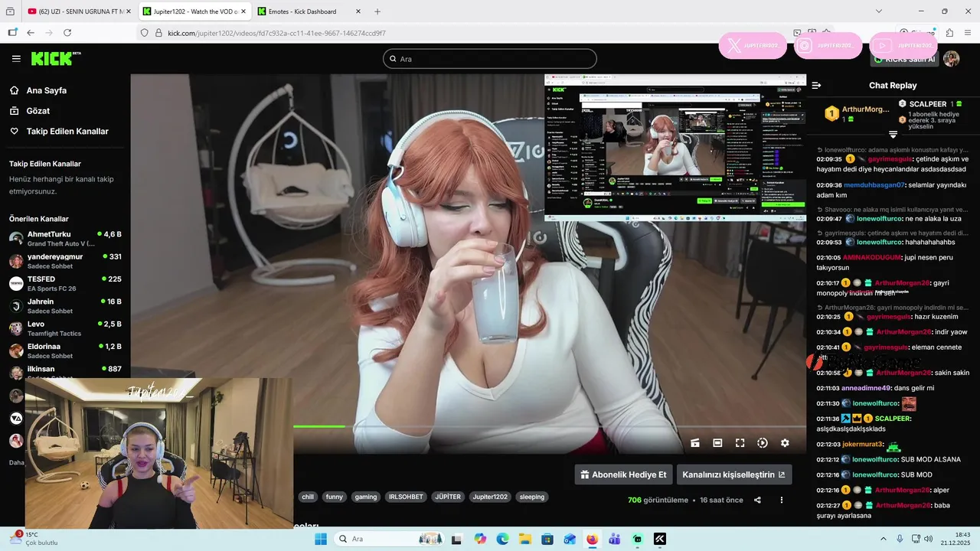The height and width of the screenshot is (551, 980).
Task: Open the clip creation icon in the player
Action: tap(695, 443)
